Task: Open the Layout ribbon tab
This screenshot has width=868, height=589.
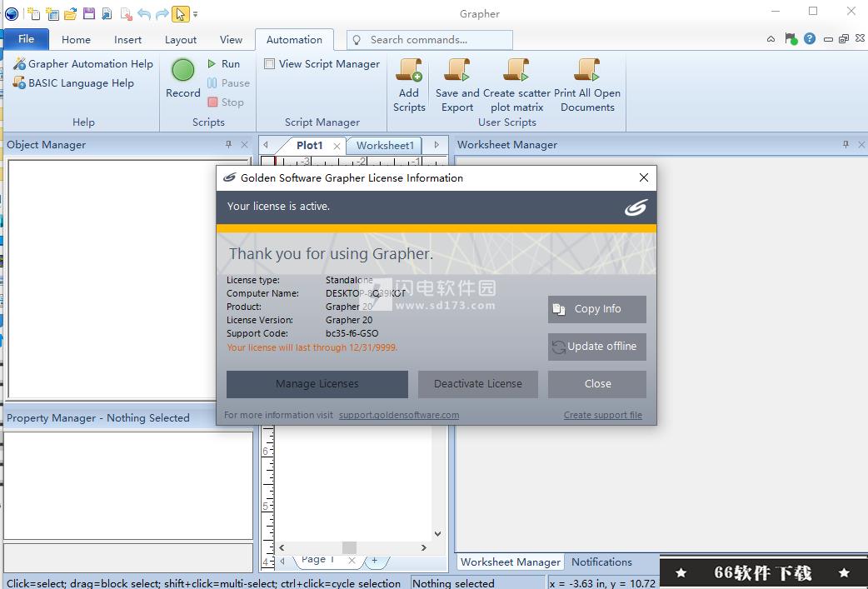Action: [181, 39]
